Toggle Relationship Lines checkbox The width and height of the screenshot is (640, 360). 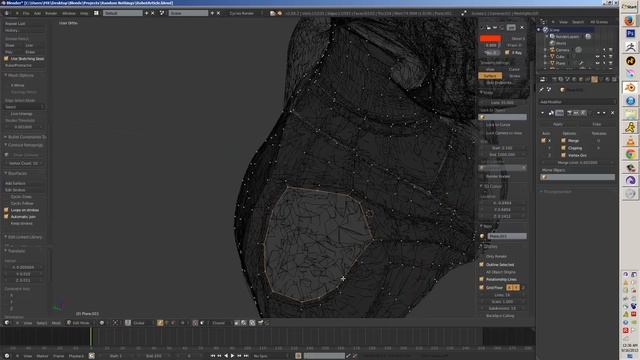click(x=482, y=279)
